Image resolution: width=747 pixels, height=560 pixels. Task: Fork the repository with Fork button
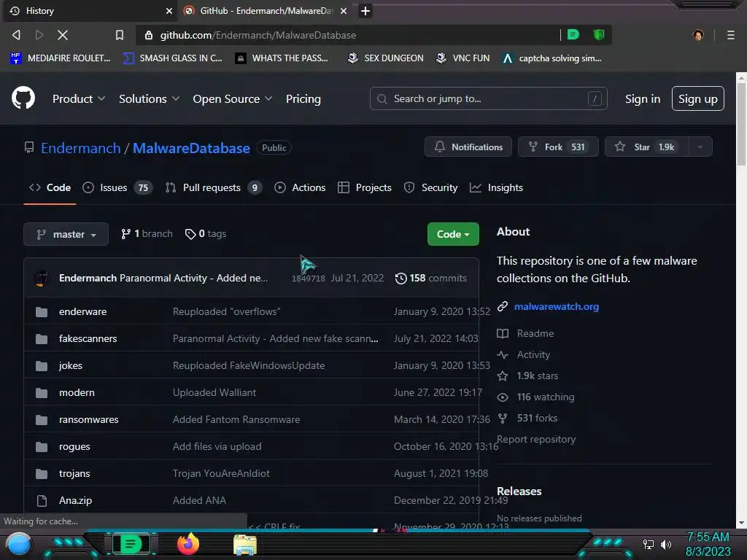[x=558, y=147]
